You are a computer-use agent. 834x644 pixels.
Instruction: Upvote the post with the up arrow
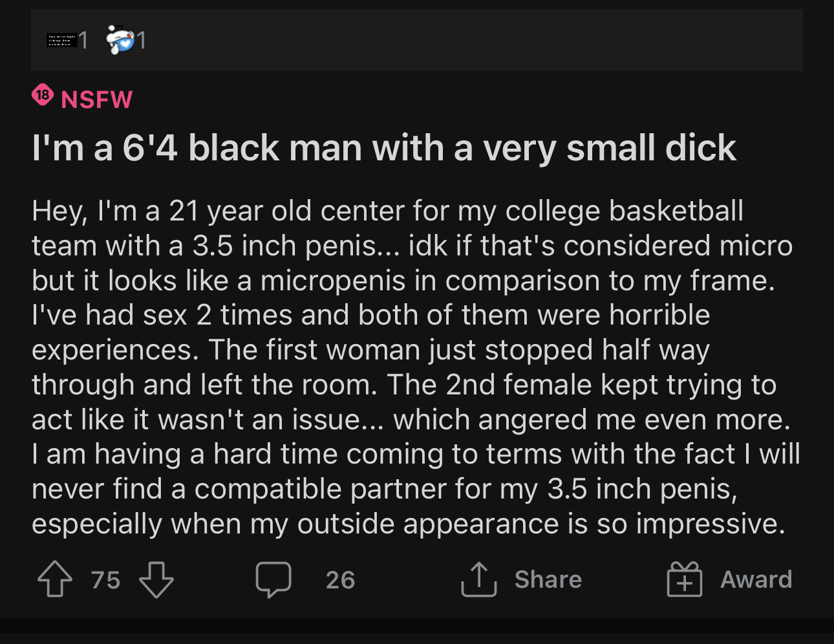[x=55, y=579]
